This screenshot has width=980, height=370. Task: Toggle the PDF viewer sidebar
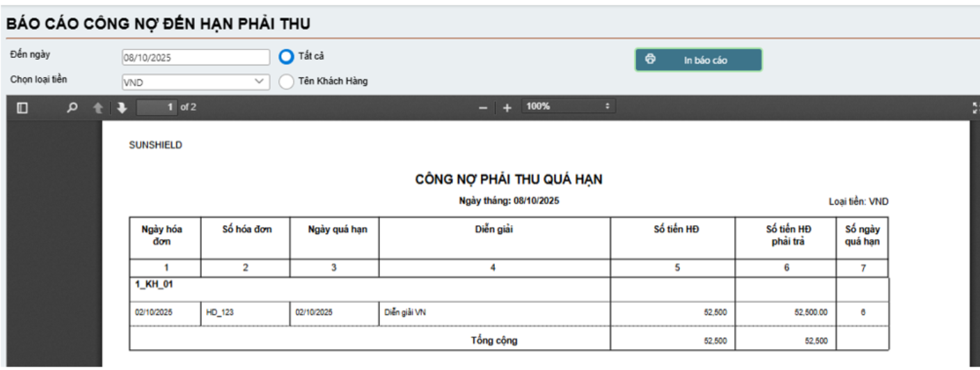(x=22, y=108)
